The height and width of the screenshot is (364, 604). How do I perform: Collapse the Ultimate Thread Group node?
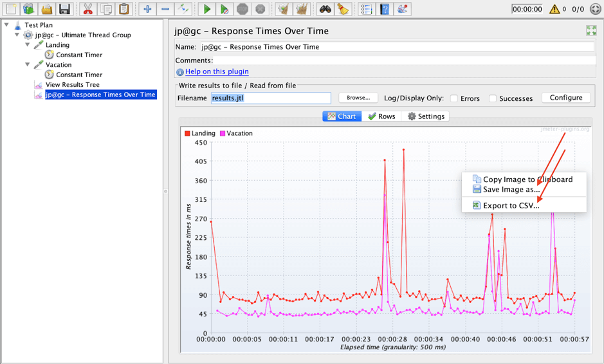click(17, 35)
